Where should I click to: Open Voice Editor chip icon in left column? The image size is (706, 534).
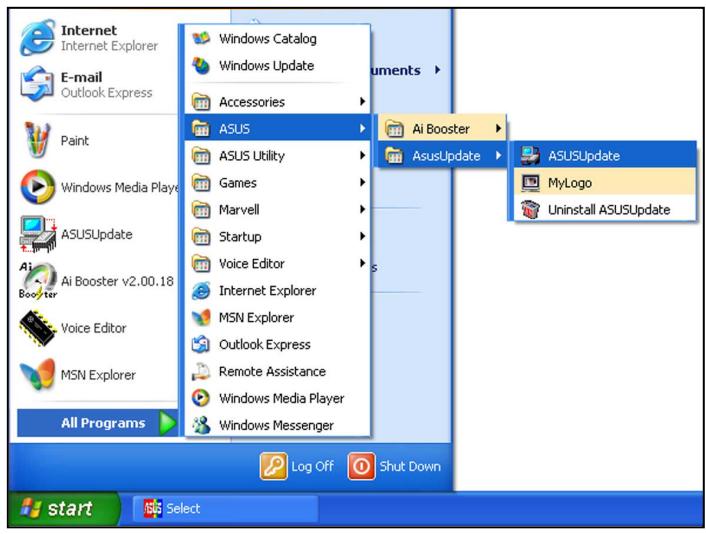tap(38, 328)
